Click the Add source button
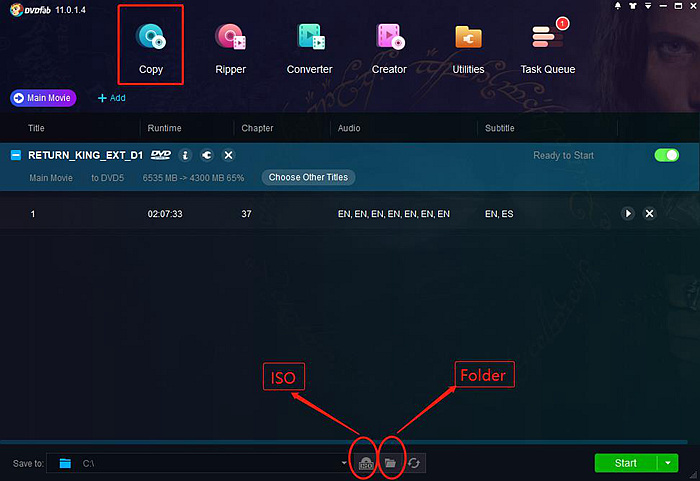Viewport: 700px width, 481px height. 112,98
